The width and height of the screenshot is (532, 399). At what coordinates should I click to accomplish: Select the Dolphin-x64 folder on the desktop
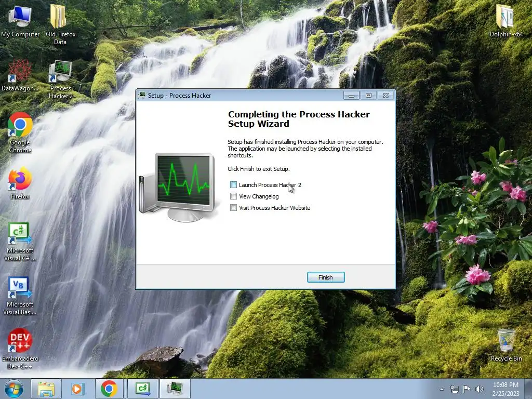(x=506, y=21)
